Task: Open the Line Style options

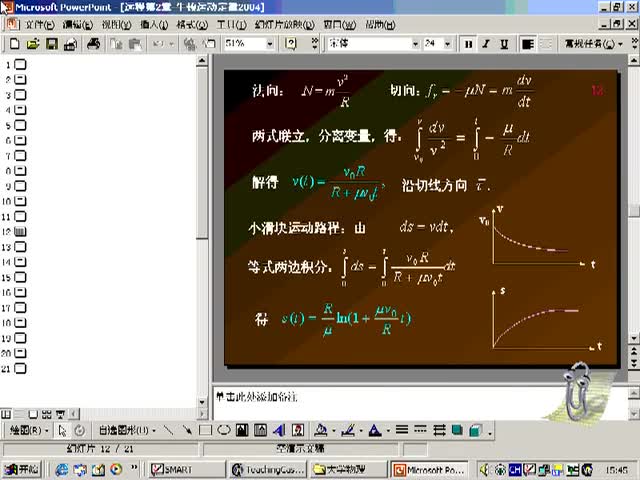Action: click(402, 430)
